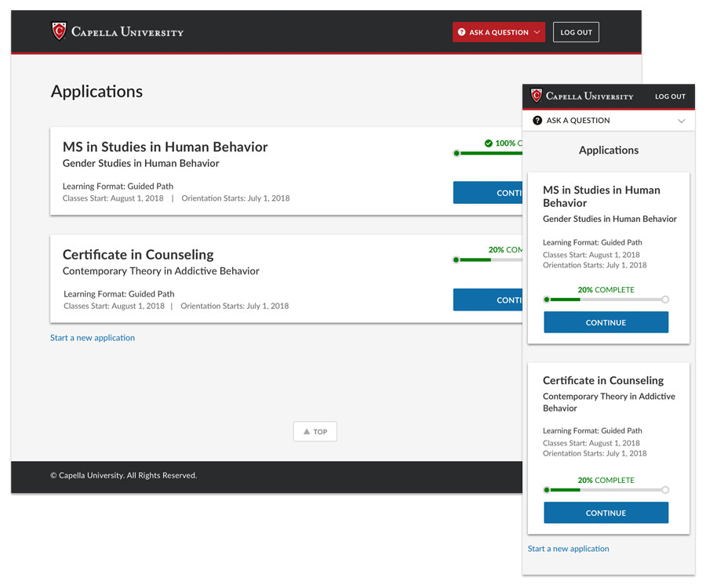Click desktop Start a new application link
The width and height of the screenshot is (706, 588).
pyautogui.click(x=93, y=337)
